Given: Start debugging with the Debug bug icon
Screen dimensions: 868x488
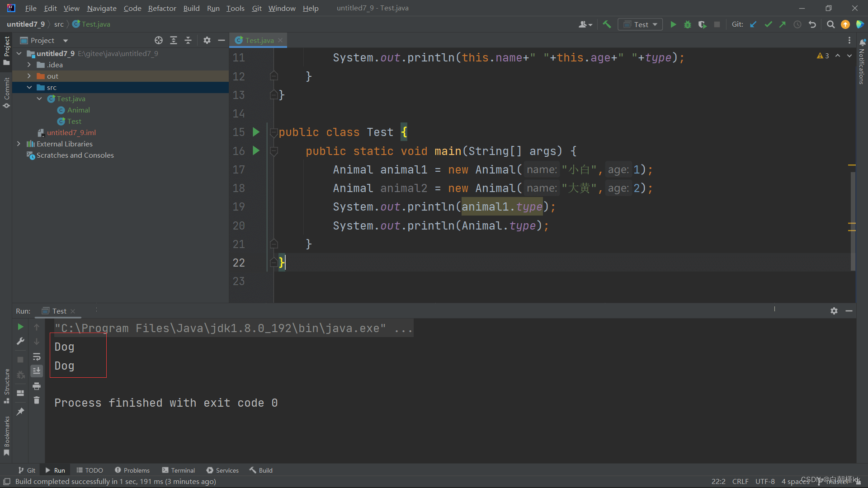Looking at the screenshot, I should coord(688,25).
